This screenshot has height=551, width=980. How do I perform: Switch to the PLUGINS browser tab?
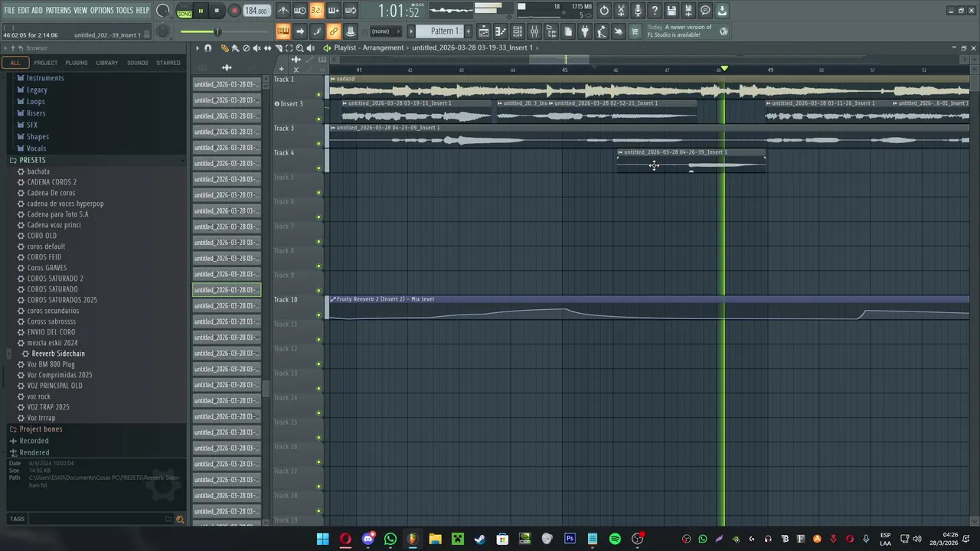77,63
